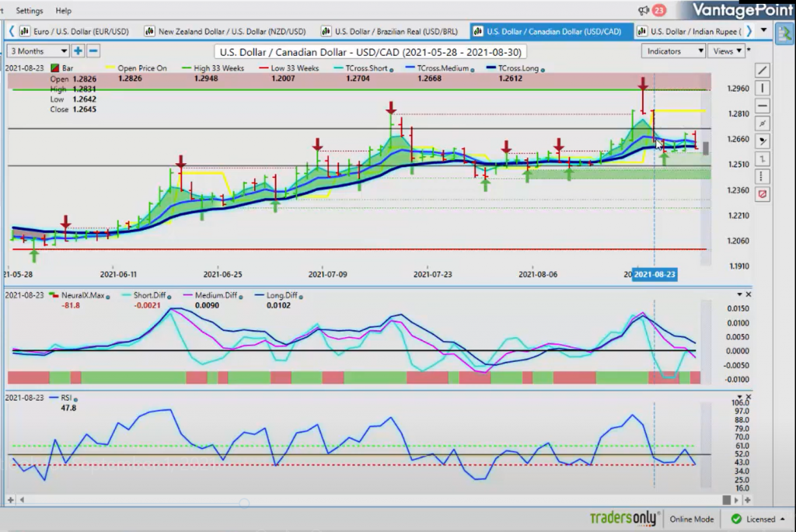The height and width of the screenshot is (532, 796).
Task: Open the Help menu
Action: click(64, 10)
